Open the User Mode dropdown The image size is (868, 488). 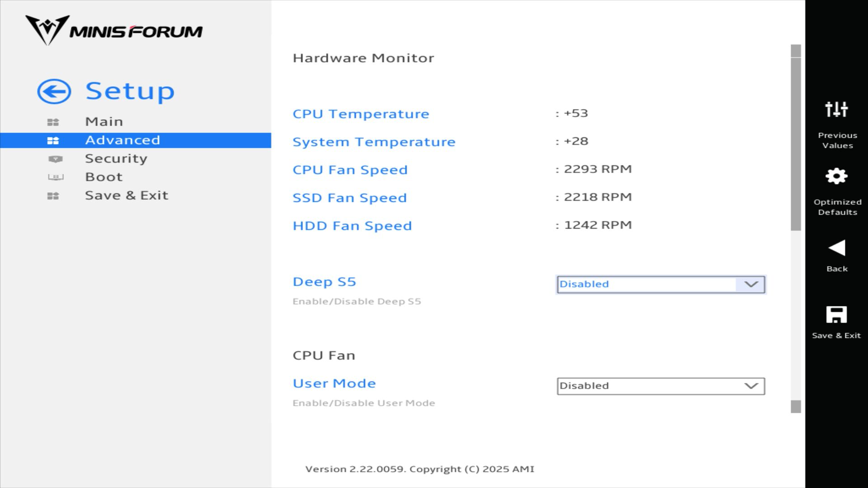(660, 386)
